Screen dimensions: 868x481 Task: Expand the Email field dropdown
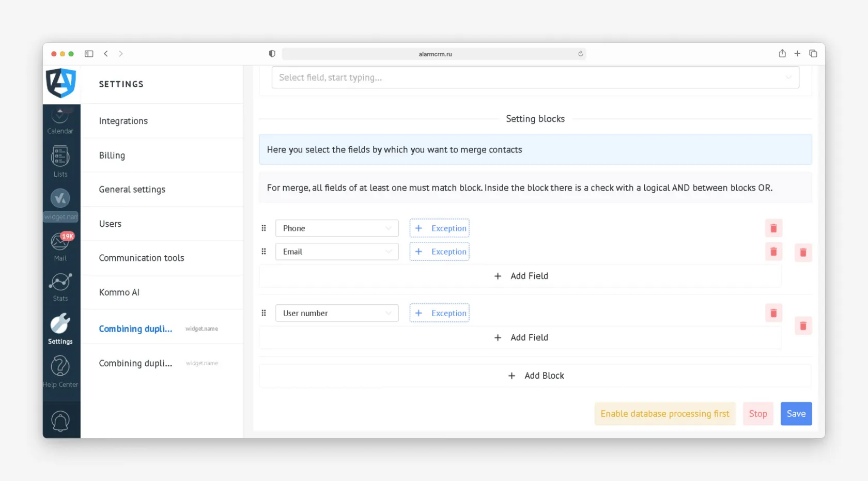point(337,252)
